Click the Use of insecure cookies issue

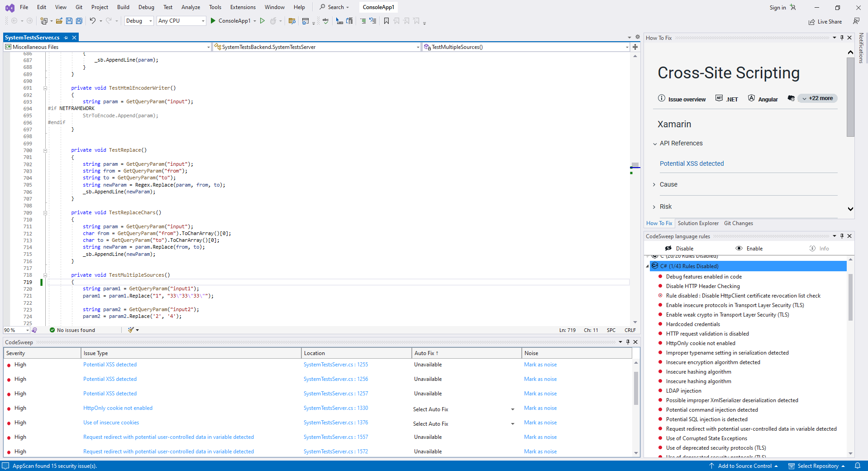(x=111, y=423)
